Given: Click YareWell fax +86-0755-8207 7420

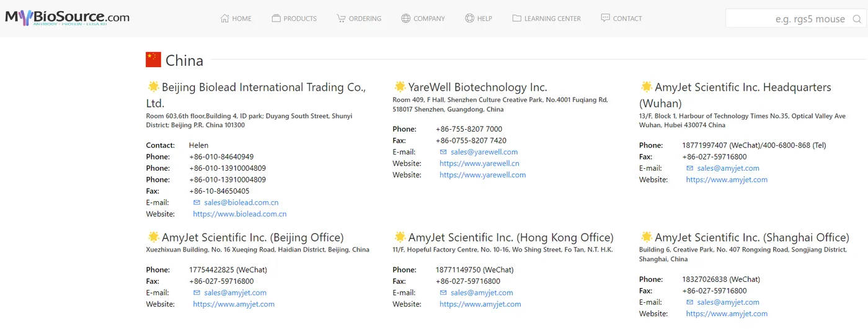Looking at the screenshot, I should pos(471,141).
